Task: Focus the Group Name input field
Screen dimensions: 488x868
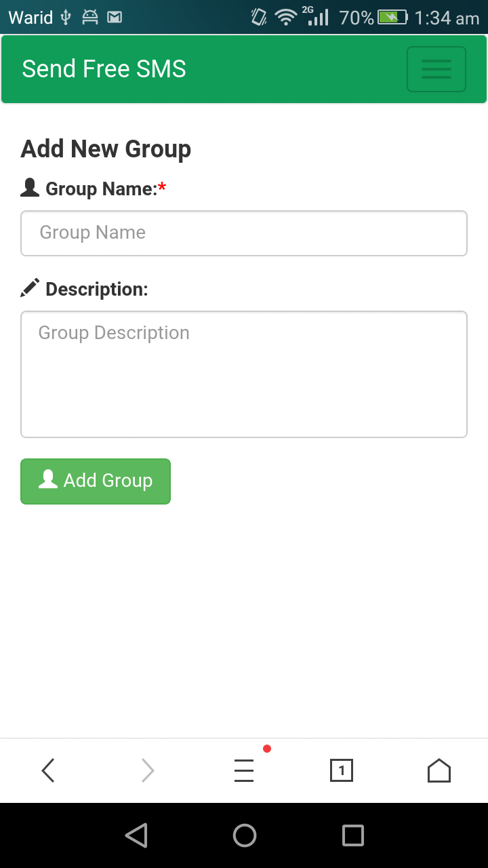Action: 244,233
